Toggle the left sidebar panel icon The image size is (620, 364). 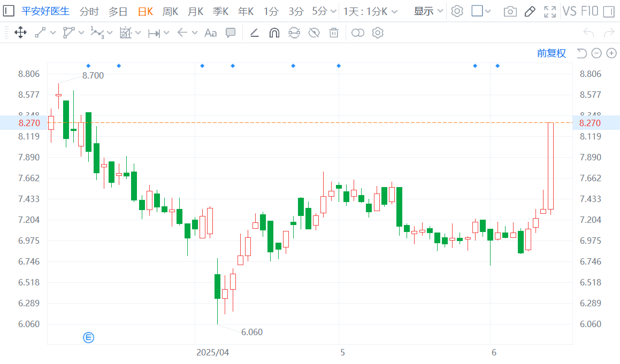tap(9, 11)
